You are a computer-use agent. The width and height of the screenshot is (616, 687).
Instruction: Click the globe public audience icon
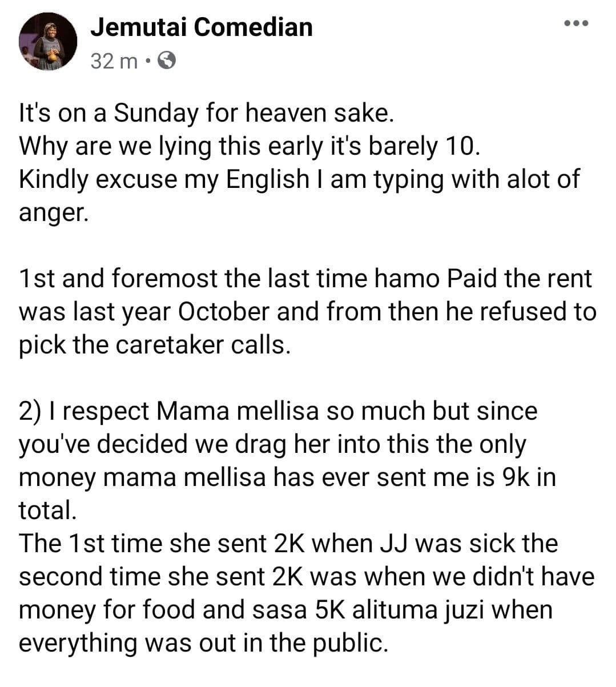pos(166,60)
